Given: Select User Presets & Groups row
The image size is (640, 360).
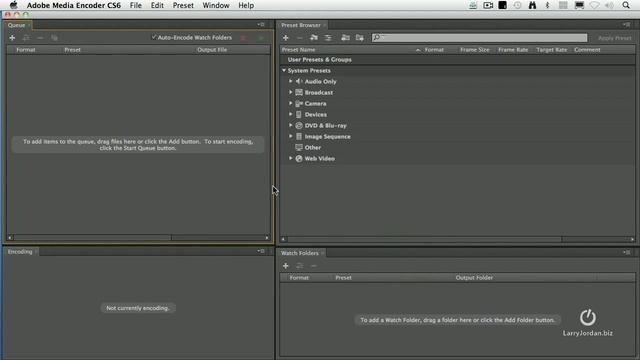Looking at the screenshot, I should (x=458, y=60).
